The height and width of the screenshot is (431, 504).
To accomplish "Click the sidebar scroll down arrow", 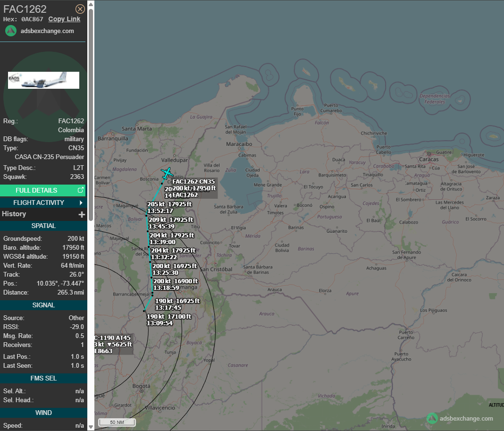I will [91, 427].
